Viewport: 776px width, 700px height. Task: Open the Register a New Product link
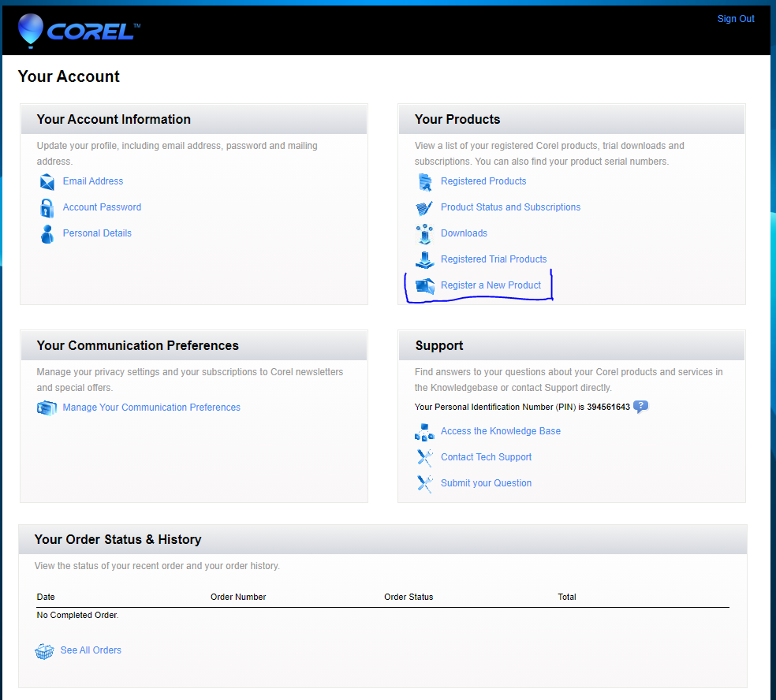491,285
